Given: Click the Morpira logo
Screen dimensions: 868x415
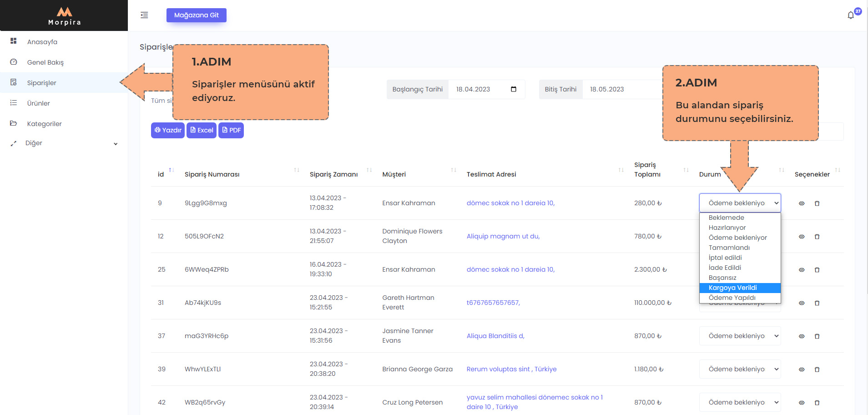Looking at the screenshot, I should click(64, 16).
